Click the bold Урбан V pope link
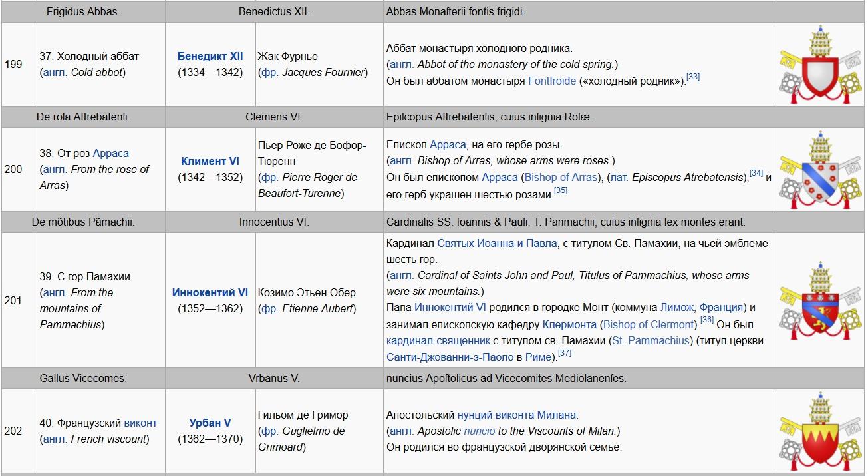Image resolution: width=868 pixels, height=476 pixels. [210, 423]
